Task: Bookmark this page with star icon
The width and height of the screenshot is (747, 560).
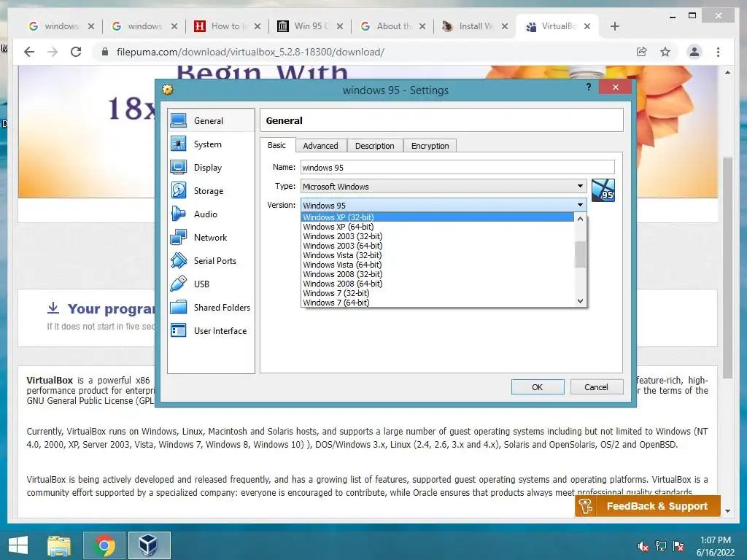Action: pos(665,52)
